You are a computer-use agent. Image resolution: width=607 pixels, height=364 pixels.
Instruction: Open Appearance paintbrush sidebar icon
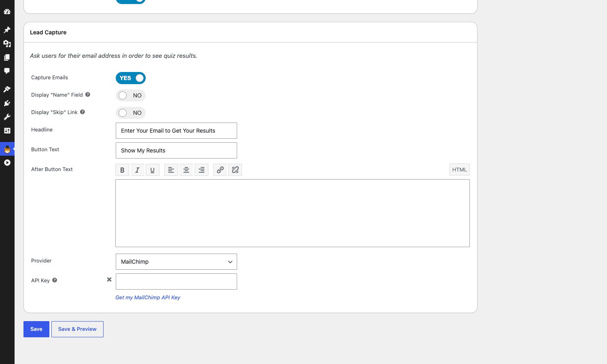[x=7, y=89]
